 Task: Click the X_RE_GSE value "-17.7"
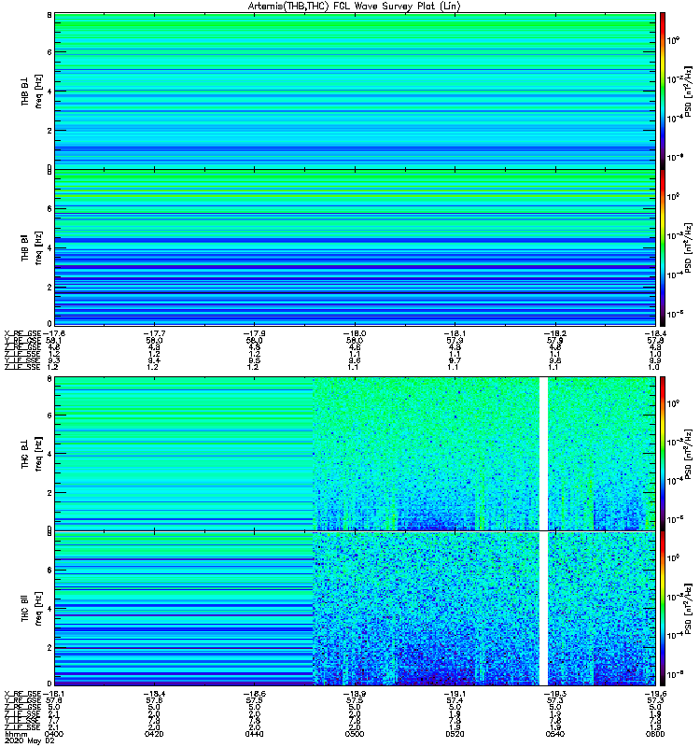(154, 333)
